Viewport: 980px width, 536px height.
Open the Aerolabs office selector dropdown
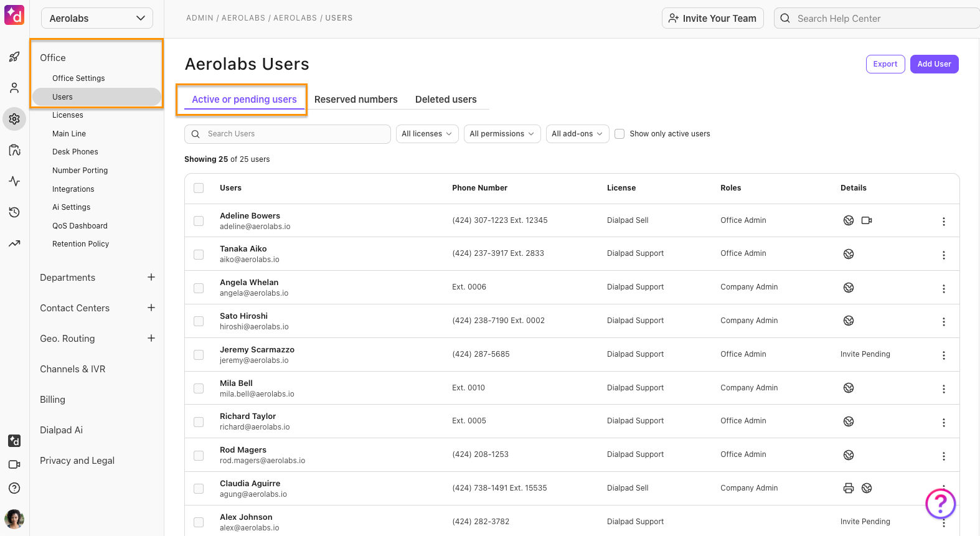97,19
